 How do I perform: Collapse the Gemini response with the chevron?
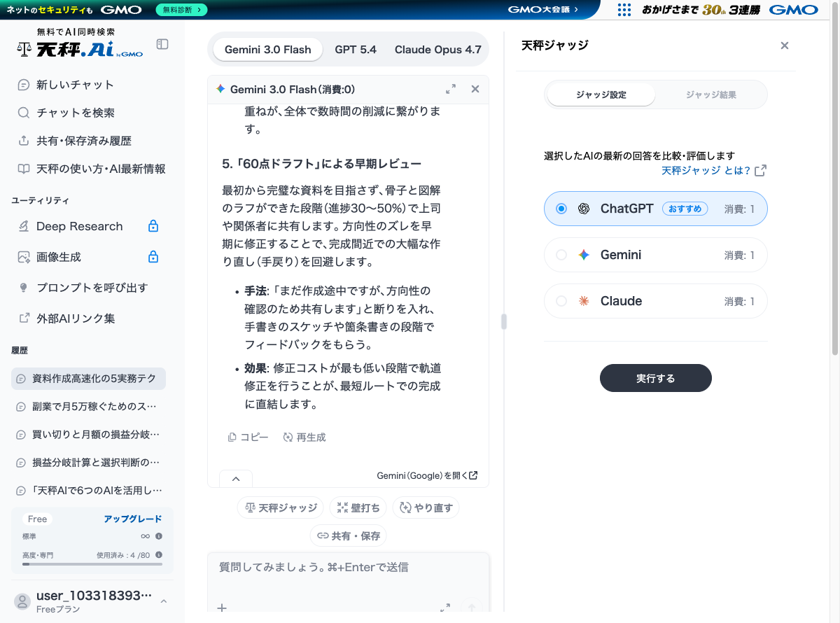coord(236,478)
